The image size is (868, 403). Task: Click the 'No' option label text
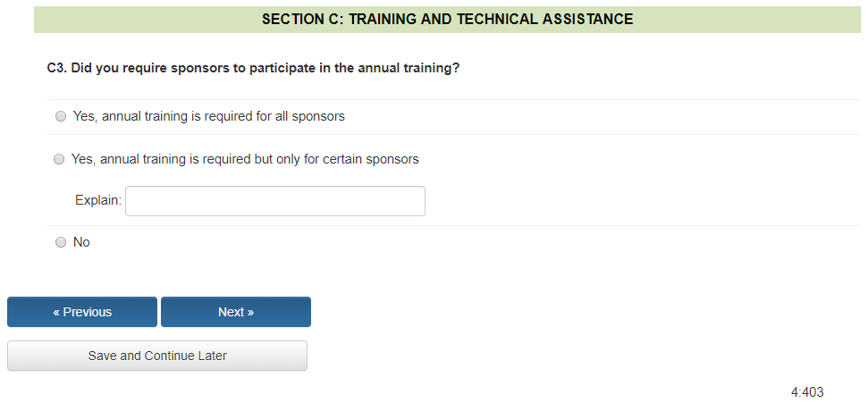pos(81,242)
